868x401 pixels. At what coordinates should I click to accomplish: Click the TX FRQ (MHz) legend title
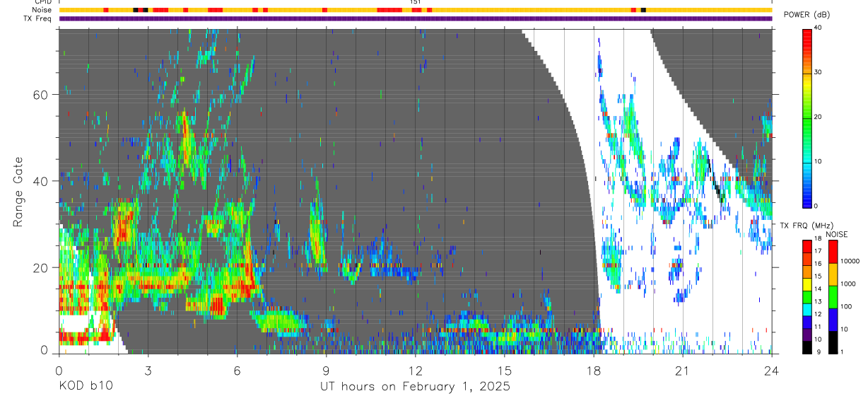tap(805, 225)
